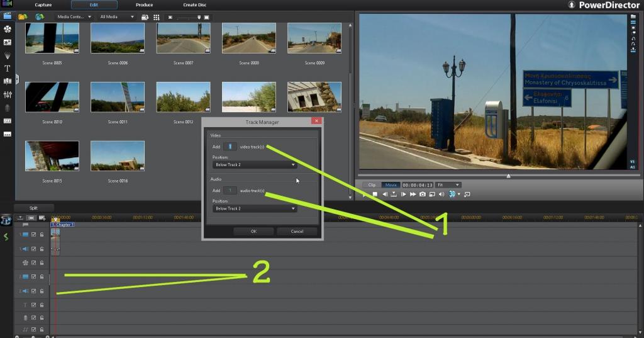Open the Effect Room icon in sidebar
644x338 pixels.
tap(8, 29)
